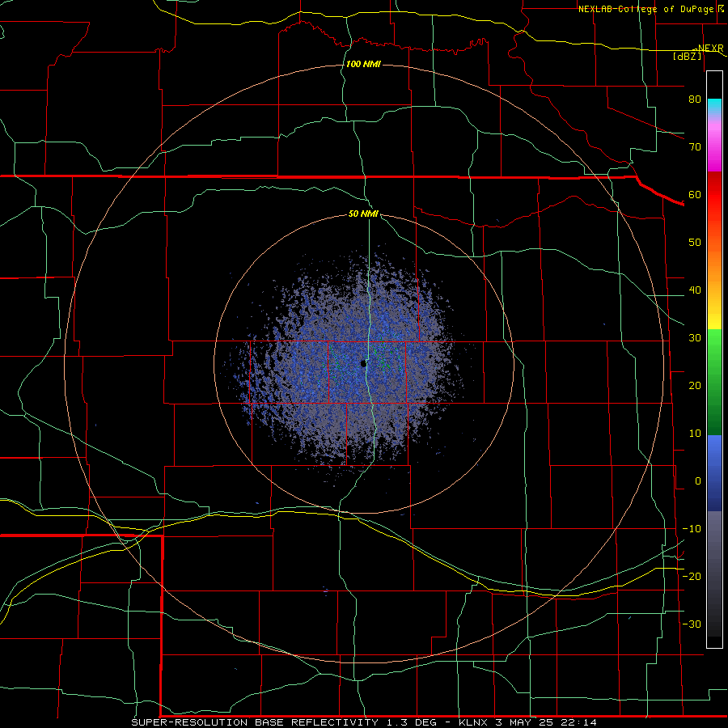The height and width of the screenshot is (728, 728).
Task: Click the 'KLNX' station identifier in the caption
Action: pyautogui.click(x=473, y=722)
